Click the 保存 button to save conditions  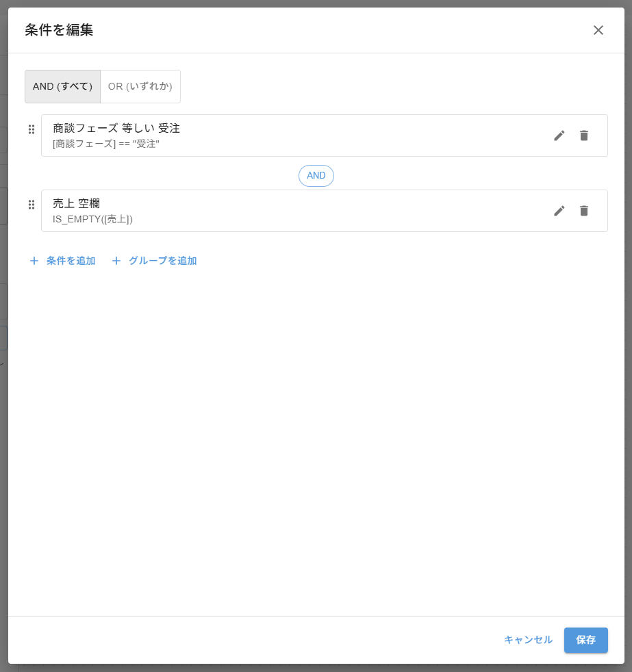[x=585, y=640]
